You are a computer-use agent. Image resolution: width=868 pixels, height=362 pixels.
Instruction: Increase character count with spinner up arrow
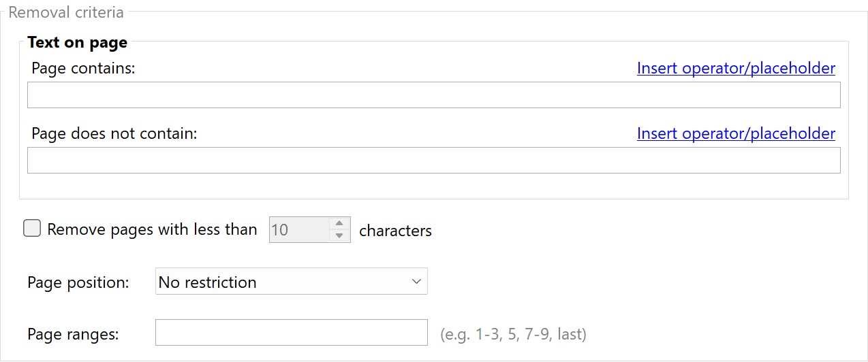(339, 223)
